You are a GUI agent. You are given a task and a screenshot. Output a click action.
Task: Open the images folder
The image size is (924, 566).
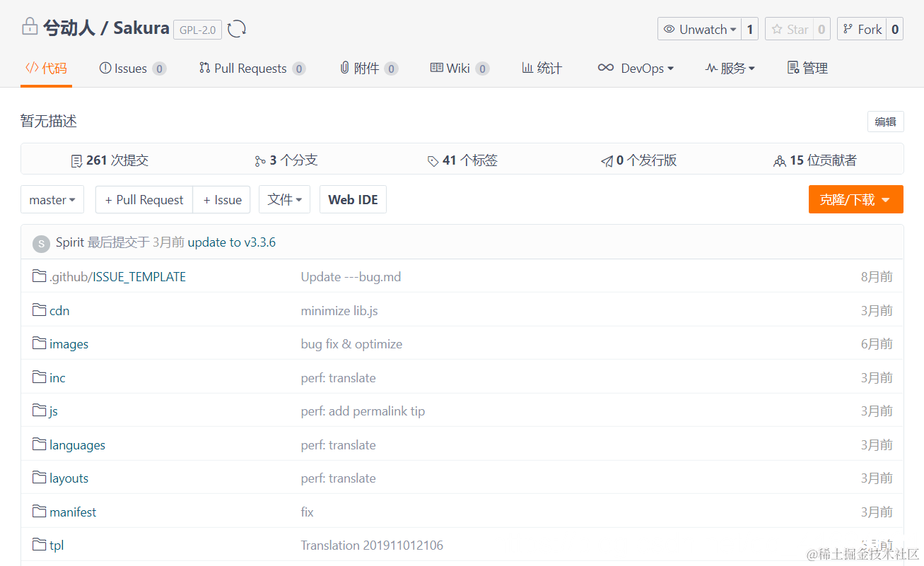click(x=69, y=344)
